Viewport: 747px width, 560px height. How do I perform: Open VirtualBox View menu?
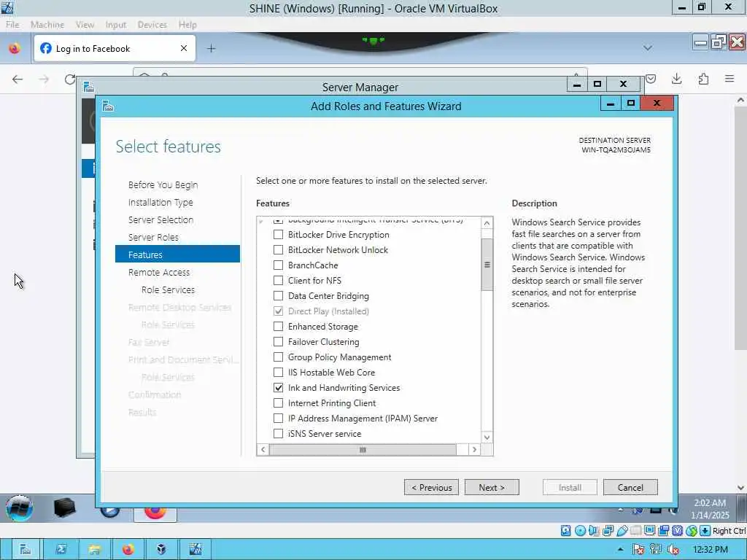coord(85,25)
